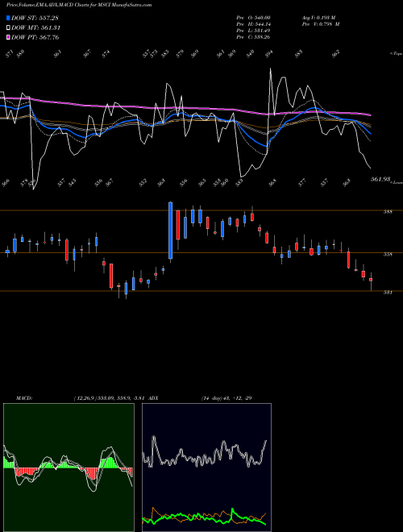
Task: Click the 'Avg V' average volume value
Action: pos(327,18)
